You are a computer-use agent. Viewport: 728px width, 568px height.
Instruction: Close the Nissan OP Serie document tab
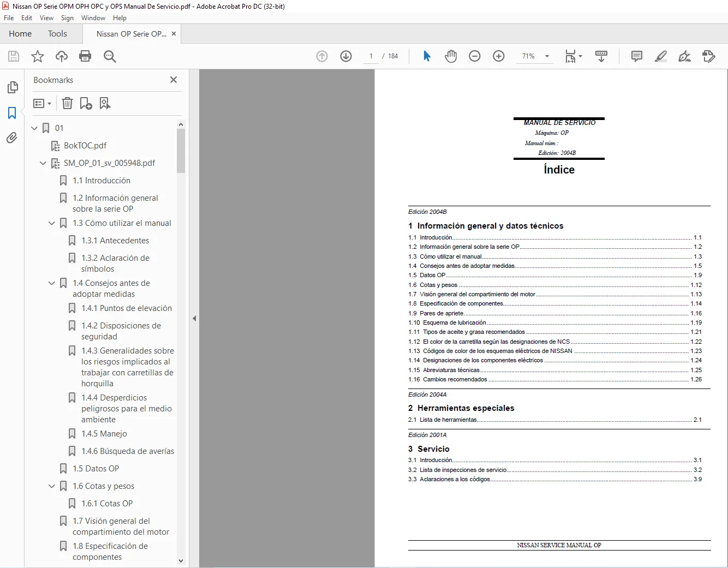(174, 34)
